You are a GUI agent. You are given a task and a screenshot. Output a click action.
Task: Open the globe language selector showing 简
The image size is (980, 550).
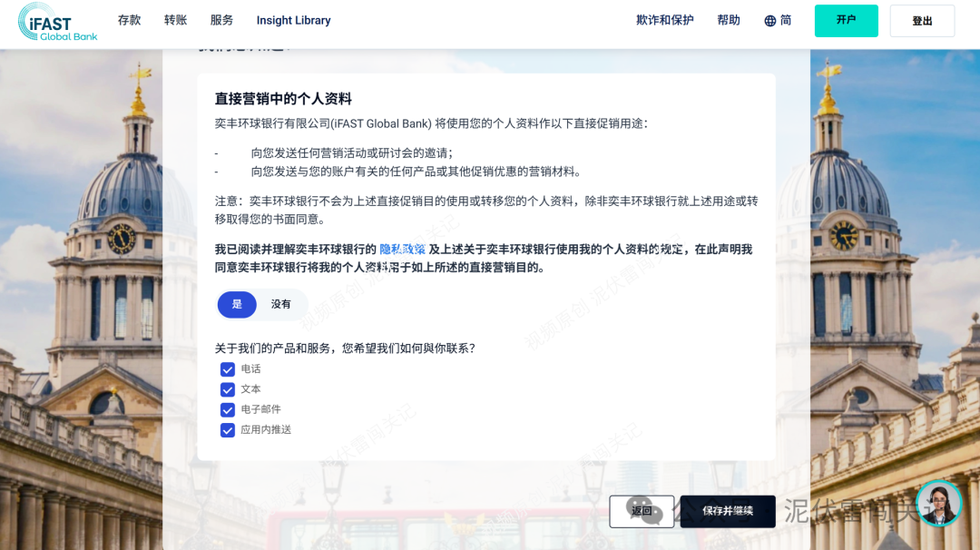[x=776, y=19]
